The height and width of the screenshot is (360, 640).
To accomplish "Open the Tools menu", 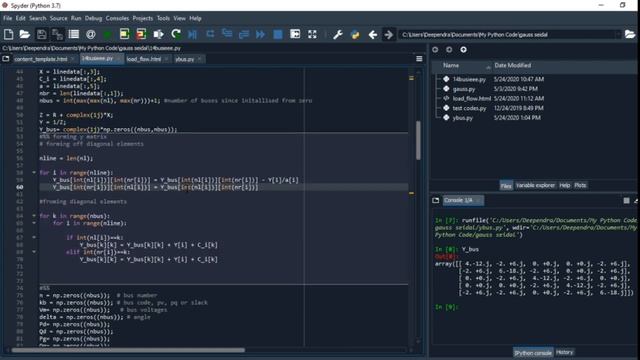I will pyautogui.click(x=163, y=18).
